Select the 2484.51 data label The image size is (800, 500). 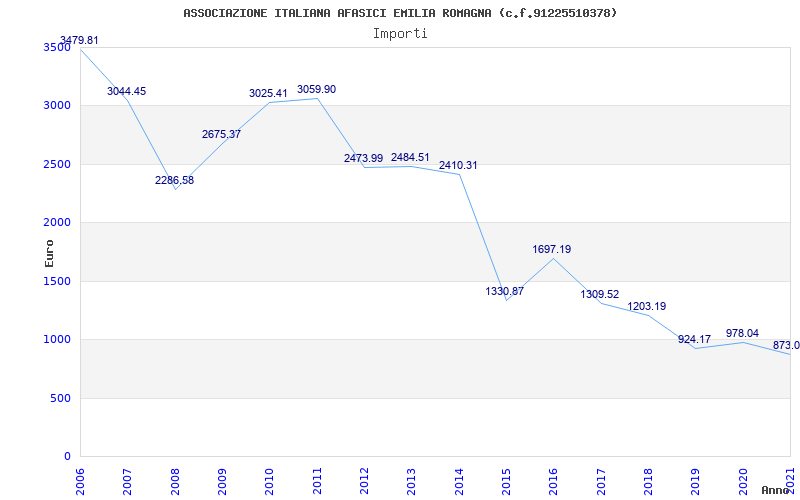(x=410, y=157)
